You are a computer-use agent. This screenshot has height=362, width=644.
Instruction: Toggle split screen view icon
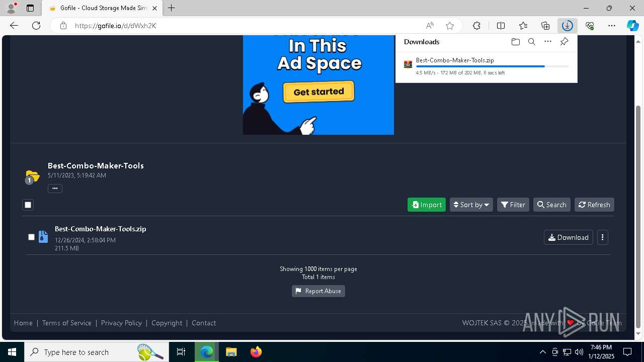click(501, 26)
